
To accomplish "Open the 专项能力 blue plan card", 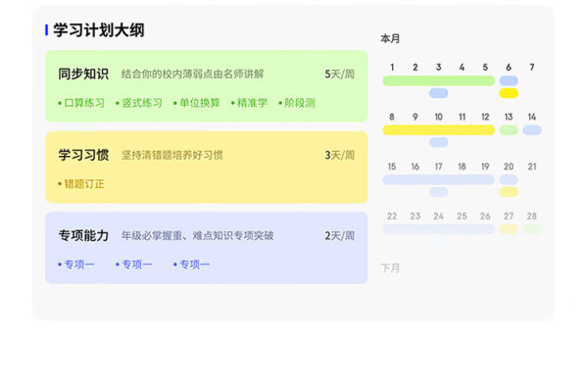I will click(207, 248).
